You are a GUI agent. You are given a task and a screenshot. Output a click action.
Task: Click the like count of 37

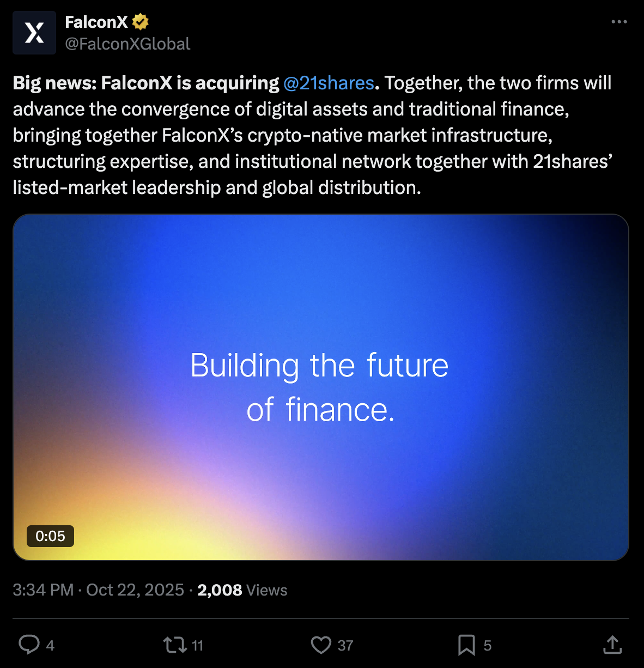click(x=345, y=646)
